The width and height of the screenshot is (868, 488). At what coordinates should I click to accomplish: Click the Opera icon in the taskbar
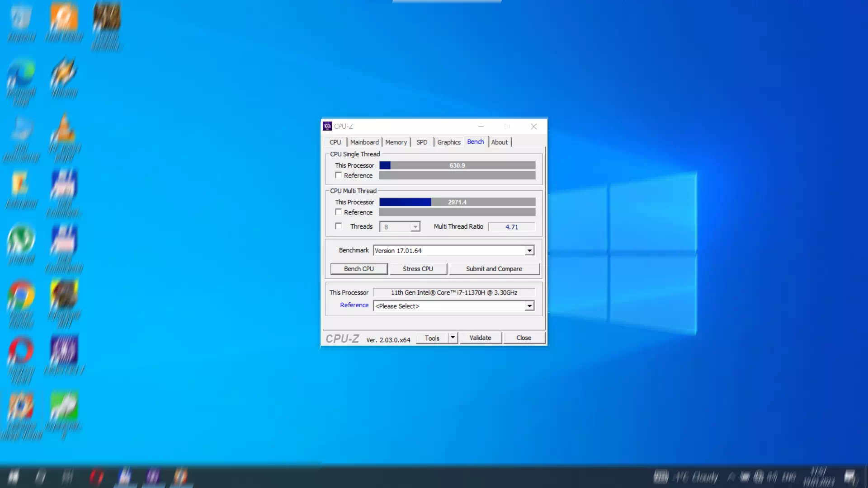(96, 476)
